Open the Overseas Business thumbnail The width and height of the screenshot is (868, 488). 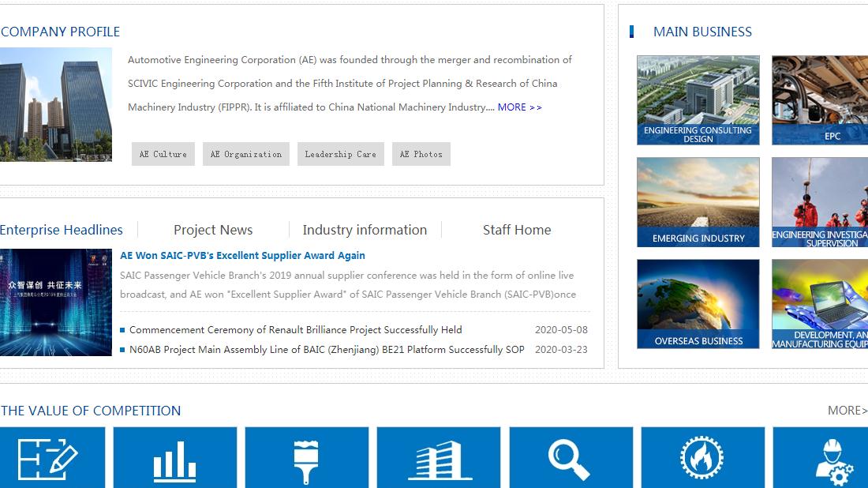(698, 304)
